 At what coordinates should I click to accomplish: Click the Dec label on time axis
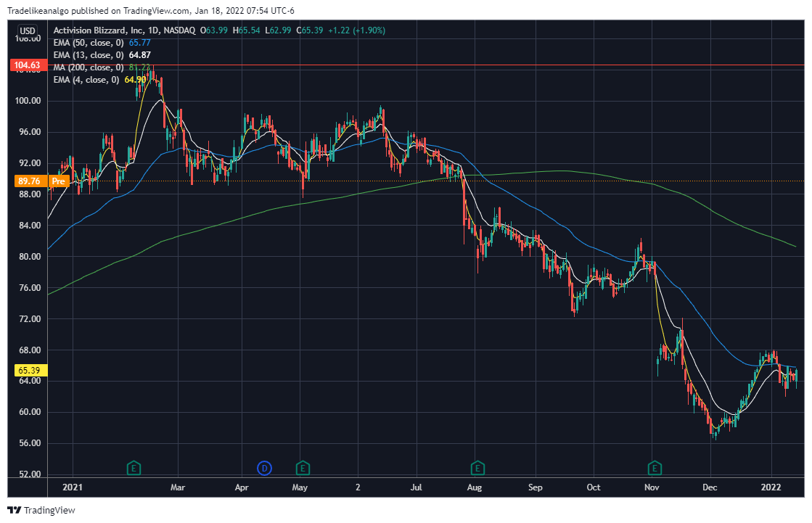click(710, 487)
